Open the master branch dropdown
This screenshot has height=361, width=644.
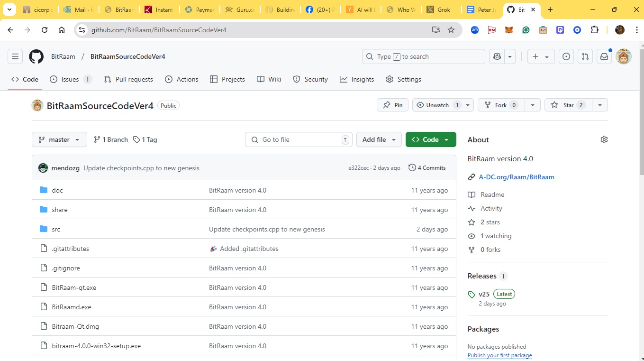tap(59, 139)
